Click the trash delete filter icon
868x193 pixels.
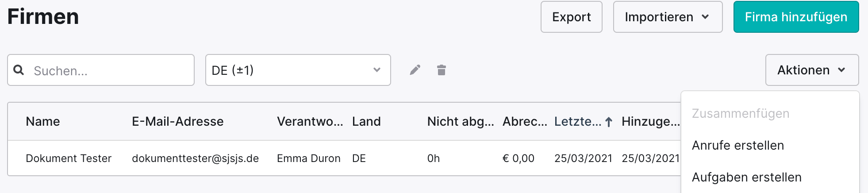pos(442,70)
